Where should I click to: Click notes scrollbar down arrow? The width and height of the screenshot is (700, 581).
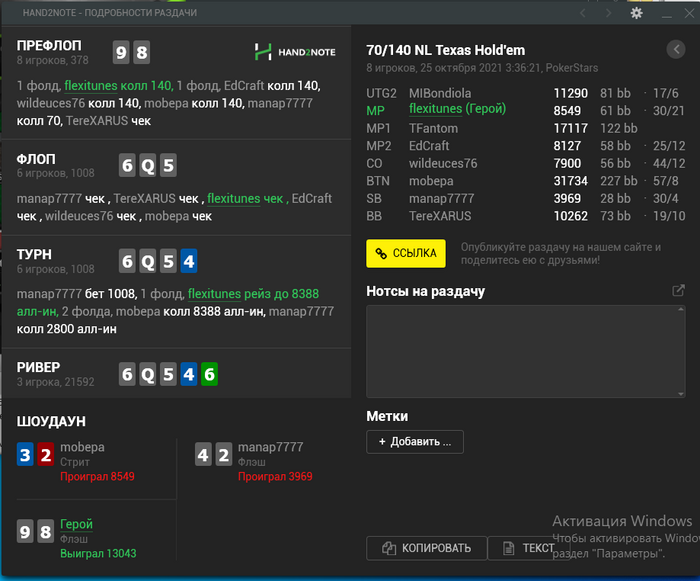(x=681, y=393)
